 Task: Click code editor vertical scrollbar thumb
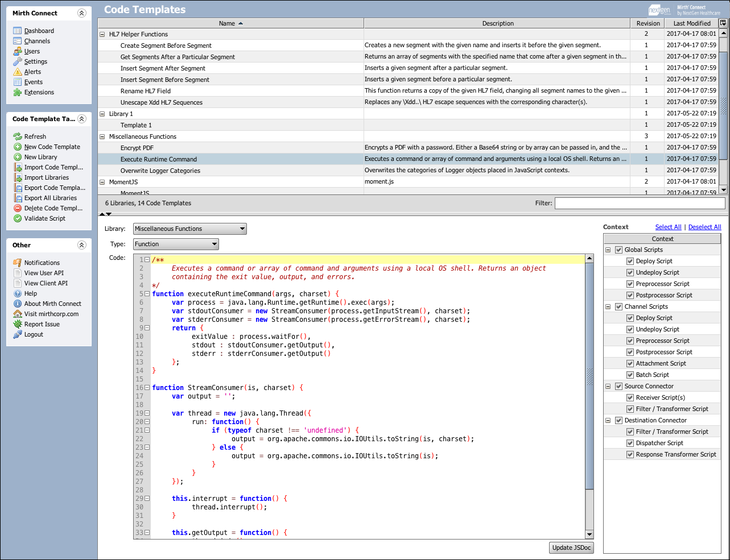click(589, 375)
